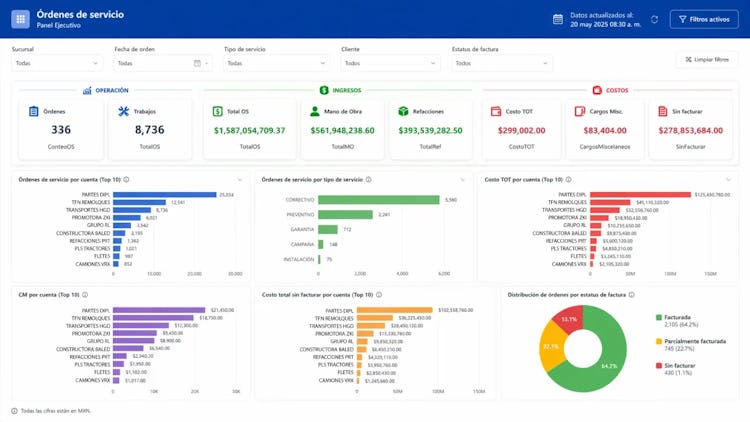Click the red 13.1% donut segment
750x422 pixels.
pyautogui.click(x=569, y=319)
